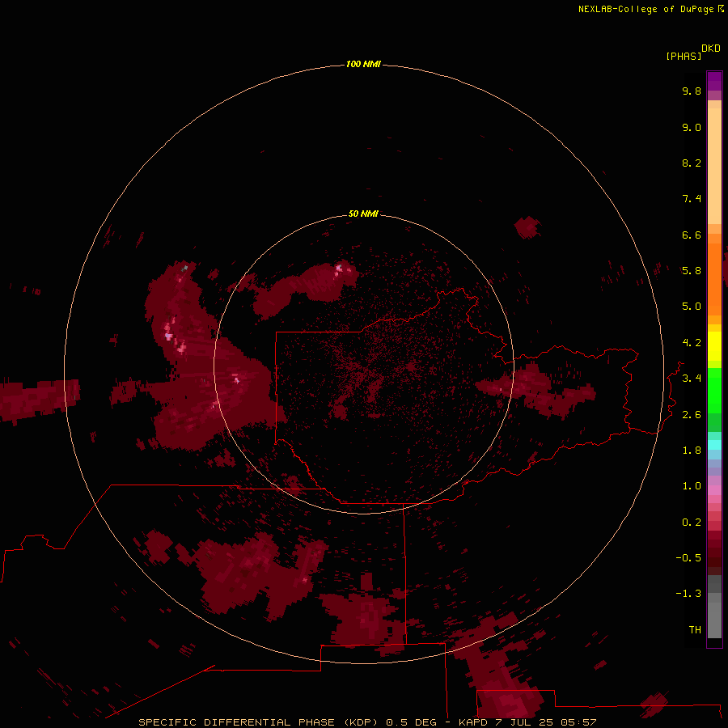Click the -0.5 legend value
728x728 pixels.
(x=688, y=558)
